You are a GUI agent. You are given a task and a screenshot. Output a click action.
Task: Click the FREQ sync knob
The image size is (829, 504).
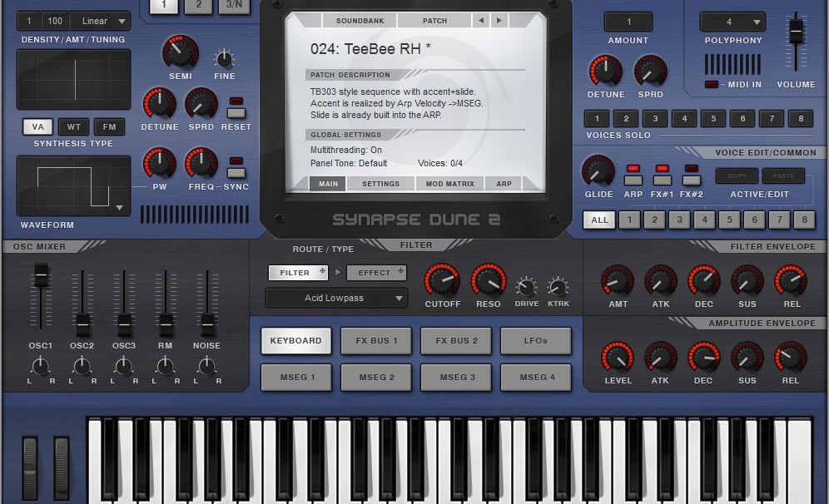tap(201, 163)
